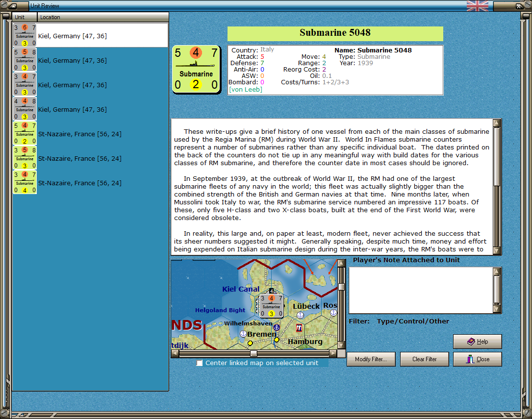This screenshot has height=419, width=532.
Task: Click the Modify Filter... button
Action: point(371,359)
